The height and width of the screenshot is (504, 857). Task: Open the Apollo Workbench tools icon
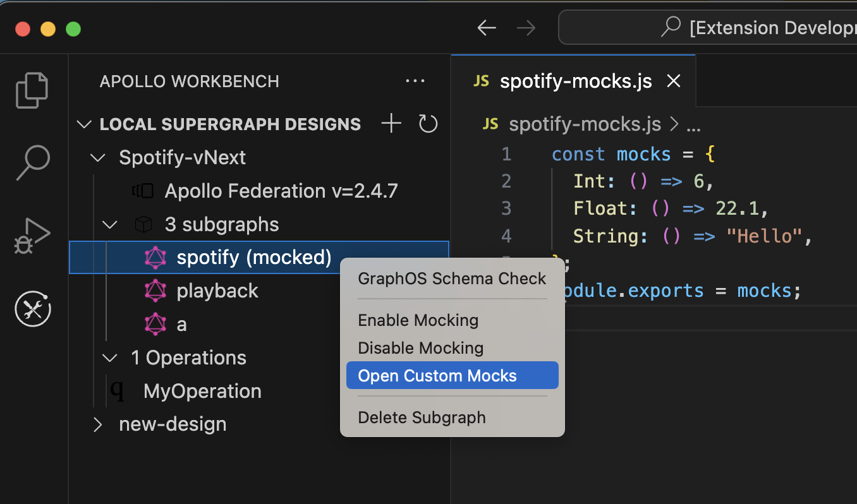[x=33, y=309]
